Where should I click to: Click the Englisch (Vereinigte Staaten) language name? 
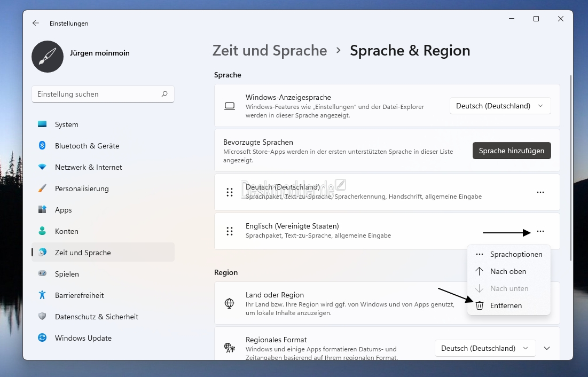click(292, 226)
